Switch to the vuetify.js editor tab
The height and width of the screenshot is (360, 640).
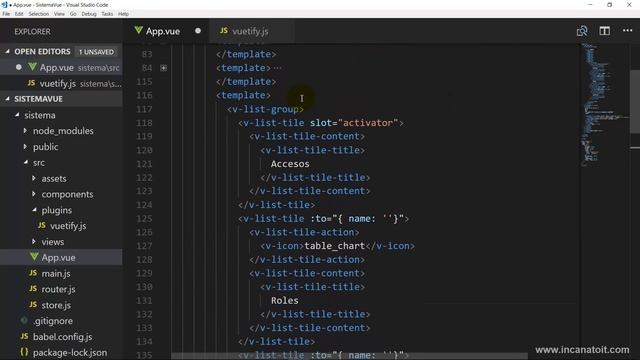tap(251, 31)
